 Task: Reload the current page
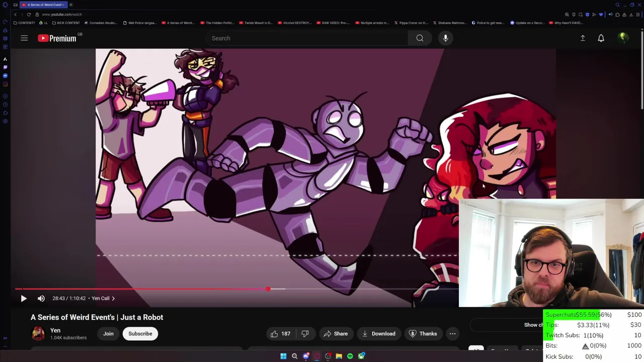pyautogui.click(x=29, y=15)
